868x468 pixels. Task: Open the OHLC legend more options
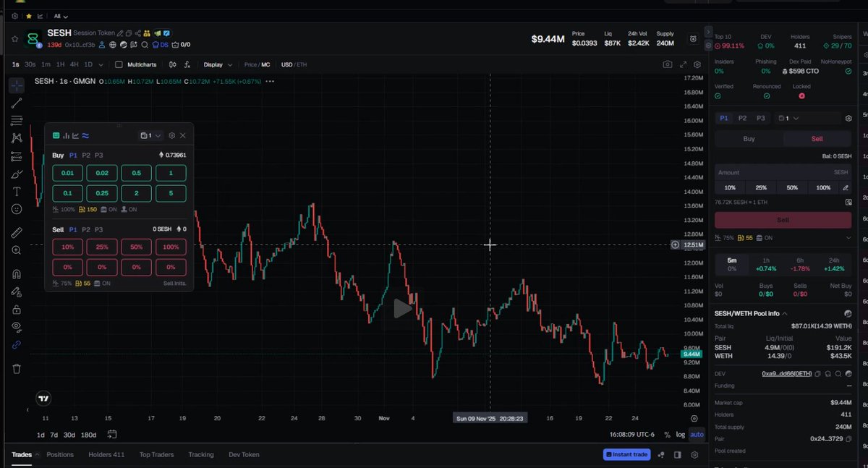click(270, 81)
